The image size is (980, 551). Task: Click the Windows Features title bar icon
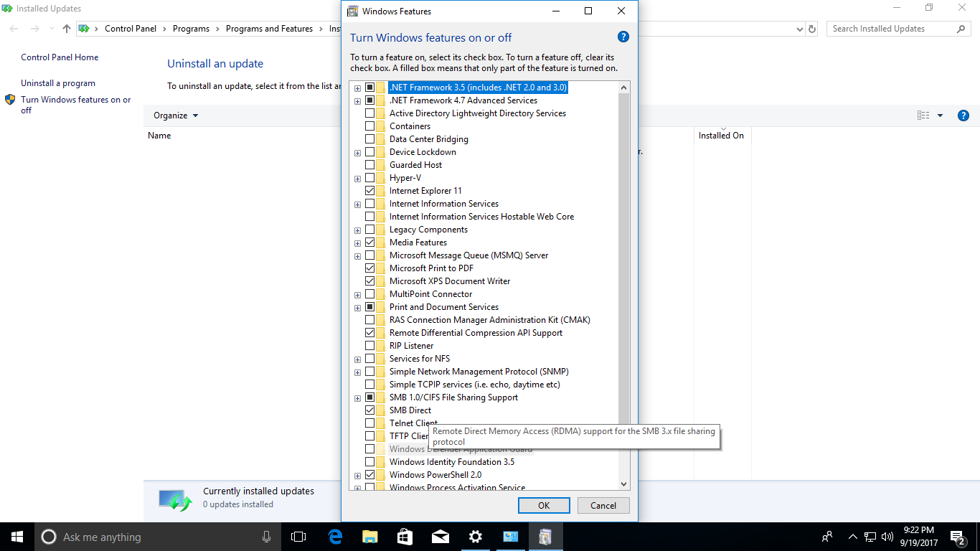[353, 11]
